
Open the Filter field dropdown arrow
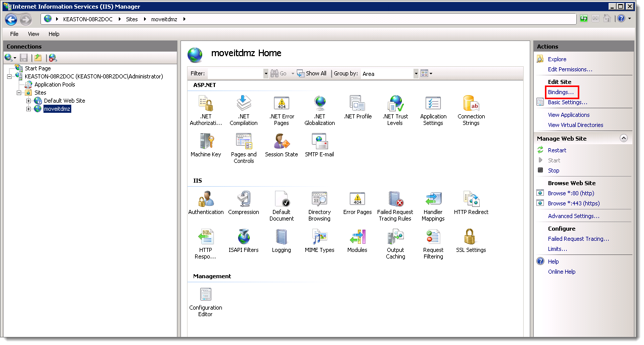(x=266, y=73)
